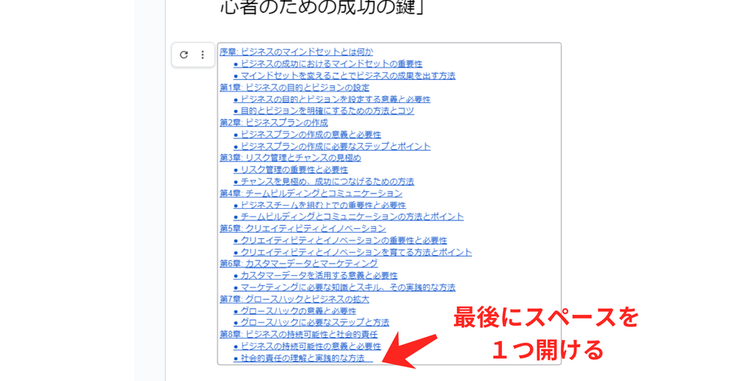Open link 社会的責任の理解と実践的な方法

pos(303,358)
